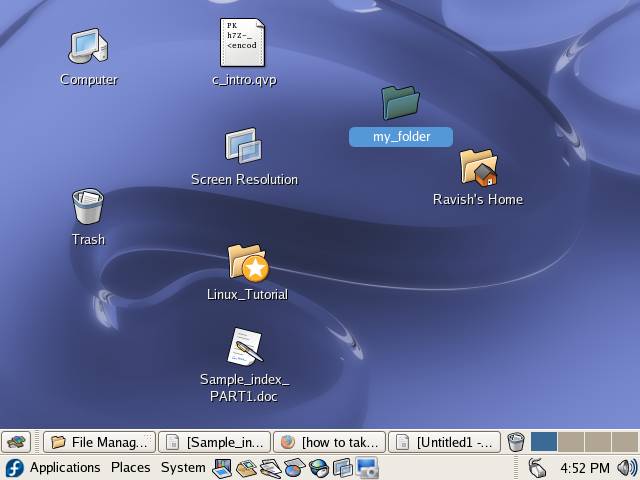
Task: Switch to the second workspace in the switcher
Action: [571, 441]
